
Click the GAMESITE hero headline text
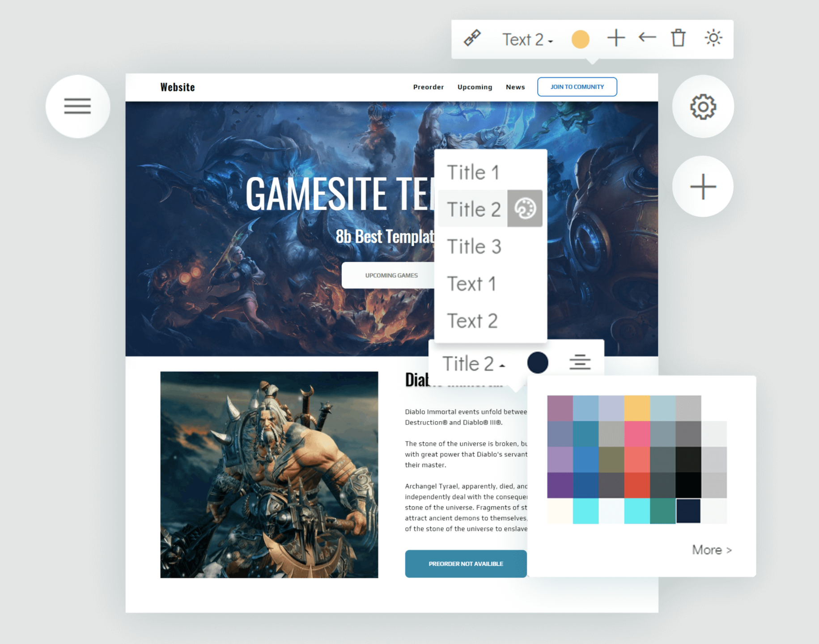point(340,193)
